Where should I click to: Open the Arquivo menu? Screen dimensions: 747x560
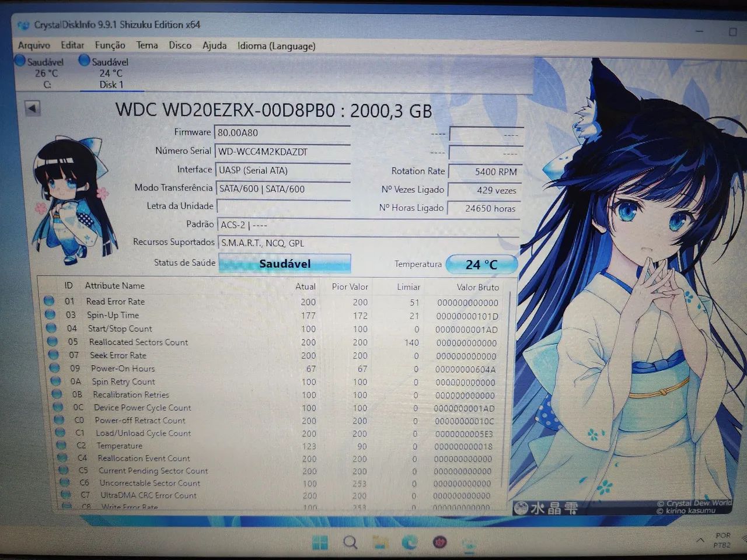(x=34, y=45)
